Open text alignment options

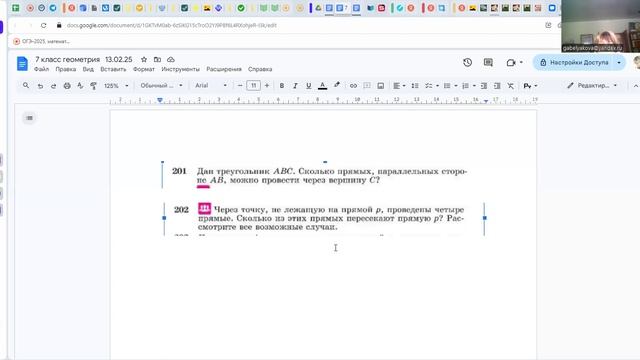399,86
